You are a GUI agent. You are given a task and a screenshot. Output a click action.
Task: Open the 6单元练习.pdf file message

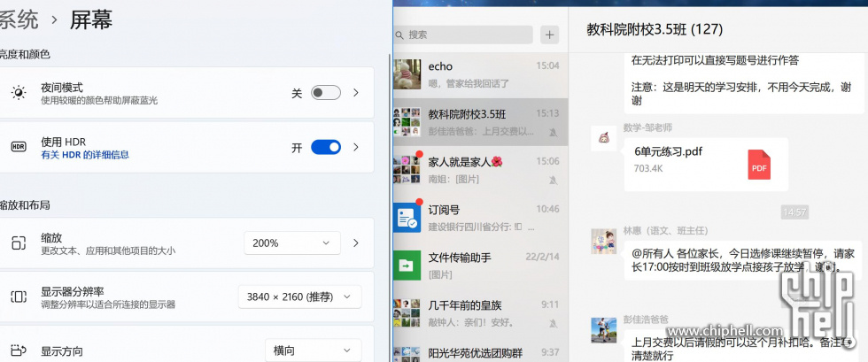(x=705, y=164)
